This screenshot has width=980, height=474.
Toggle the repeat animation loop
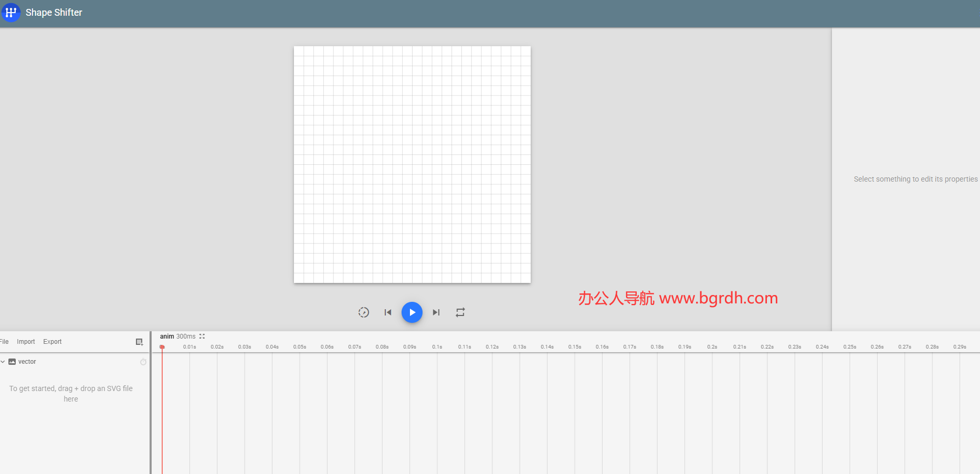460,312
